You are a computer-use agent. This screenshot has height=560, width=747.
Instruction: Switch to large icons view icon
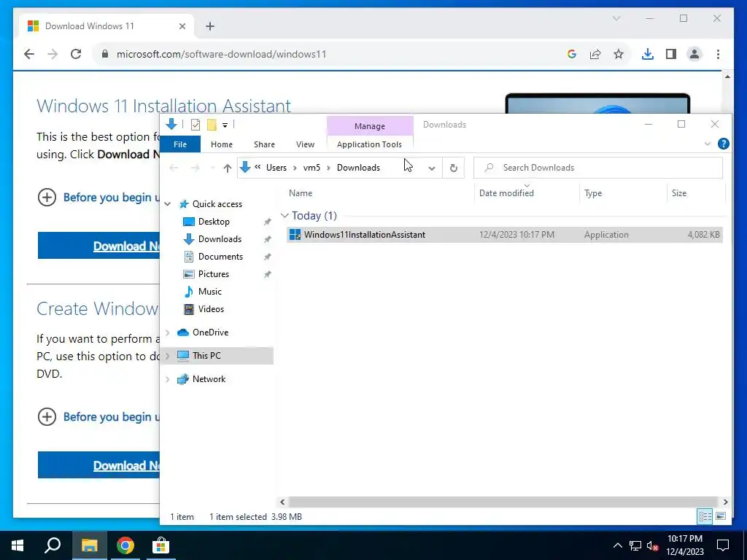click(721, 516)
